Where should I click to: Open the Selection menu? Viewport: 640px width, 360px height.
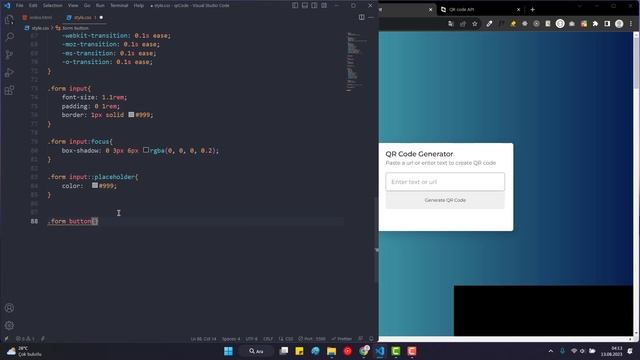coord(53,5)
